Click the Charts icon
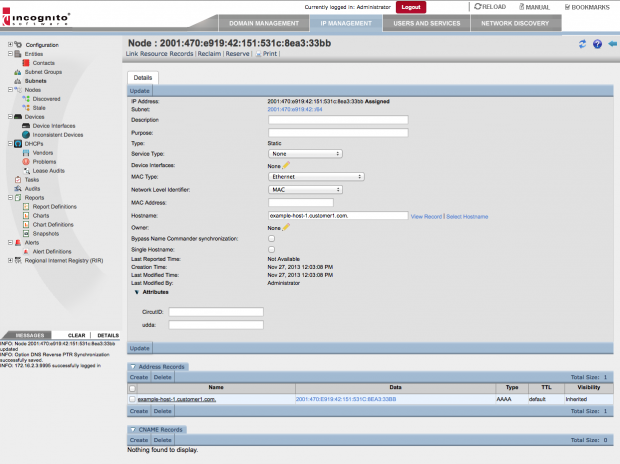Viewport: 620px width, 464px height. (26, 216)
